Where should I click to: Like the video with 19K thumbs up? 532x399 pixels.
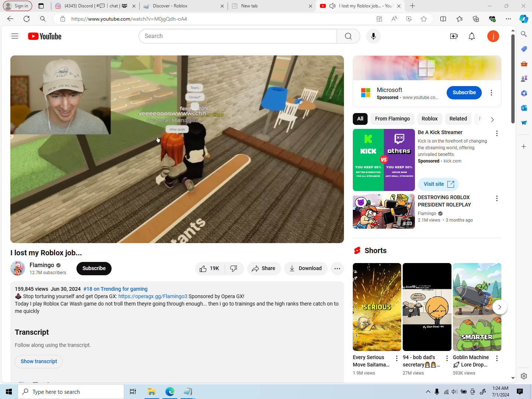coord(209,269)
